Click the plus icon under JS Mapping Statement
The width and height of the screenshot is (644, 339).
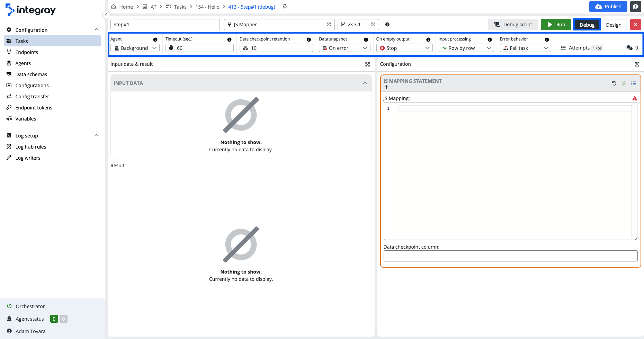tap(386, 87)
